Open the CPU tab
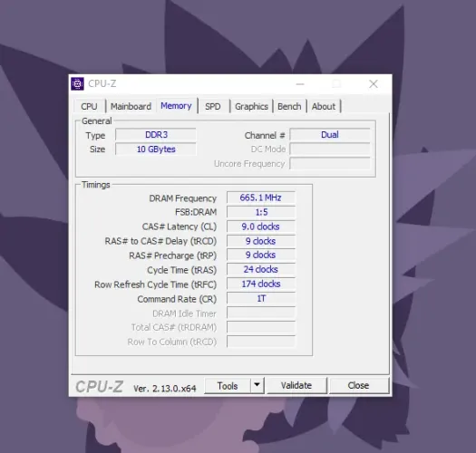 [x=89, y=107]
